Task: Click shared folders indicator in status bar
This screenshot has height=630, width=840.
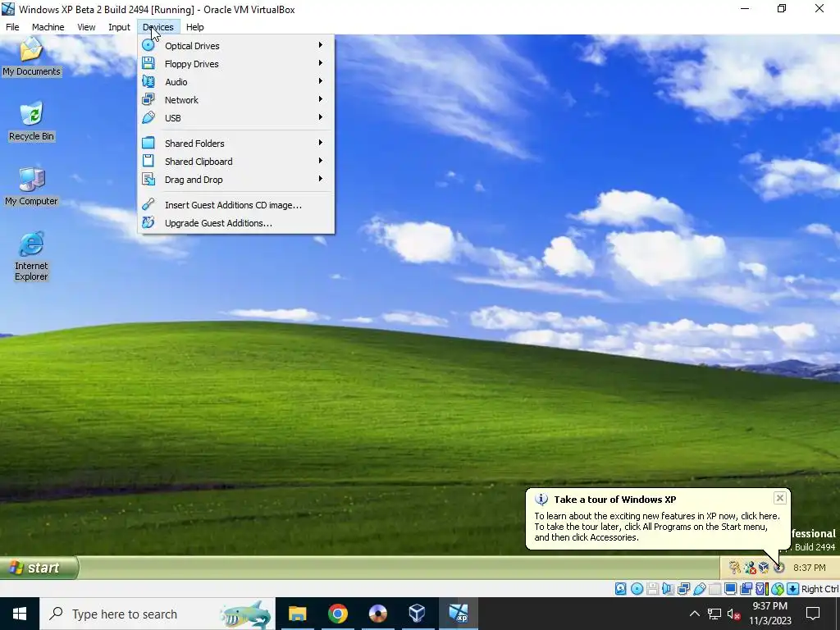Action: click(714, 589)
